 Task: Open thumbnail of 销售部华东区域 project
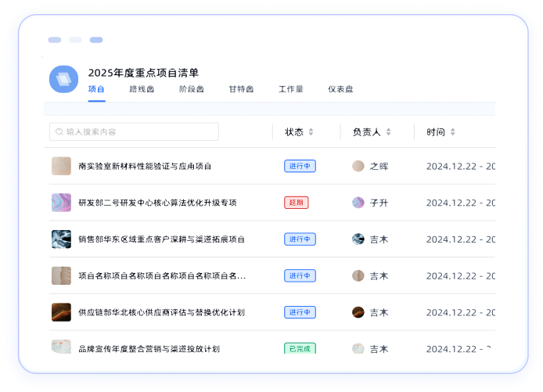point(61,239)
